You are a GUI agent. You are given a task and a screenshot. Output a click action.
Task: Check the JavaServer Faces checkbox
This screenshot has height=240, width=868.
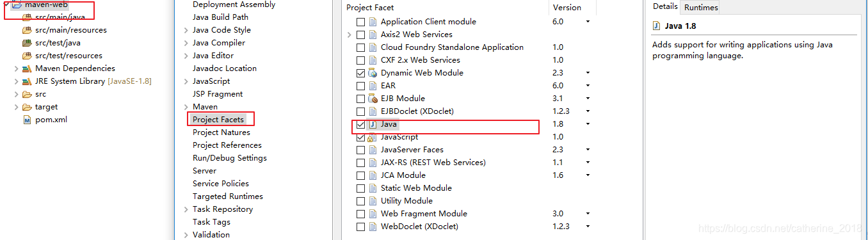click(361, 150)
